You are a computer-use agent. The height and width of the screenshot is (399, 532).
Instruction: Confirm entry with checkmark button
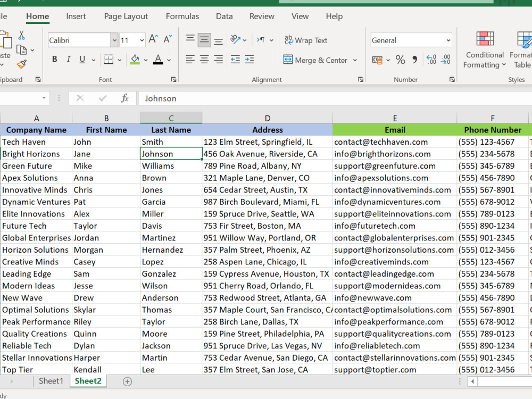(x=103, y=98)
